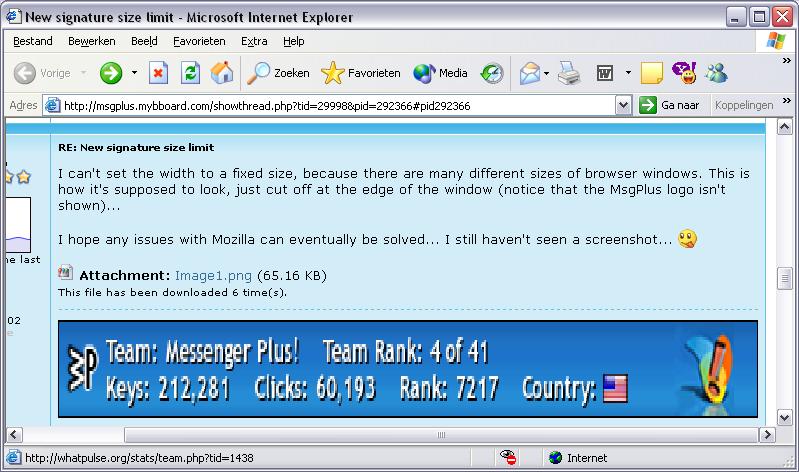The height and width of the screenshot is (472, 799).
Task: Click horizontal scrollbar right arrow
Action: pos(767,435)
